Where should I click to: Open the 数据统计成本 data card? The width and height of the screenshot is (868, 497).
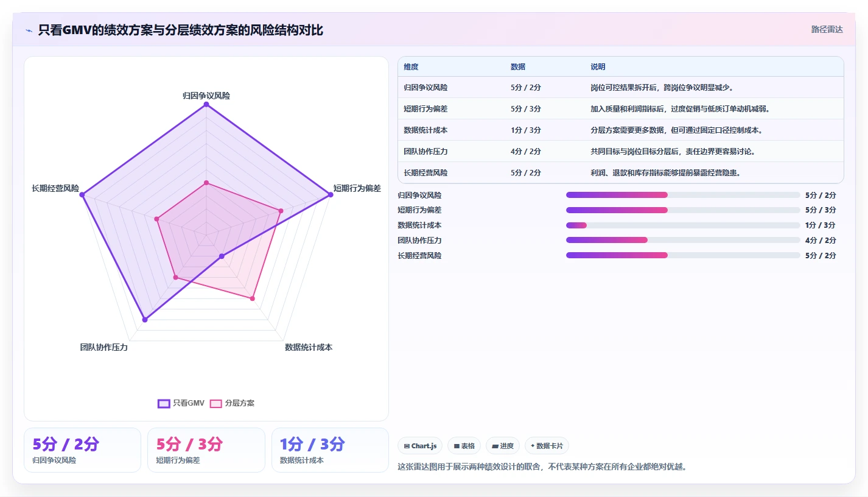(x=330, y=450)
